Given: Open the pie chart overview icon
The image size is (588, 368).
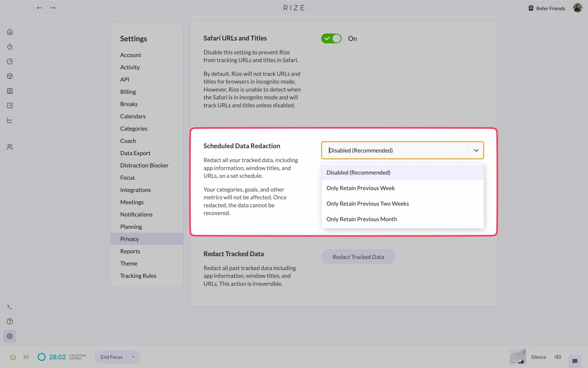Looking at the screenshot, I should (x=10, y=61).
